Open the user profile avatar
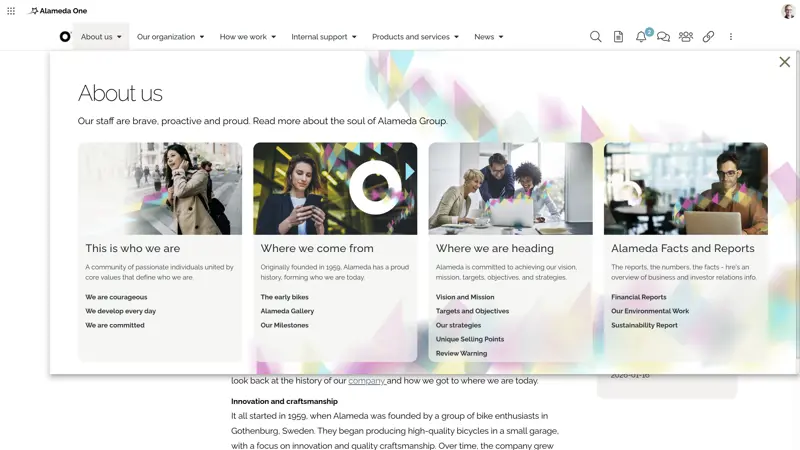 coord(788,11)
